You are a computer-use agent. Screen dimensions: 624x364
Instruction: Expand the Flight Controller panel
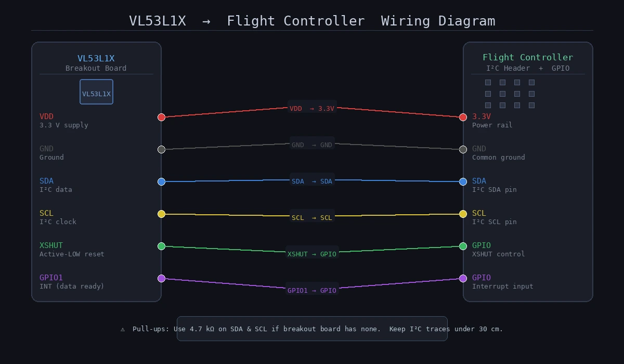click(528, 172)
